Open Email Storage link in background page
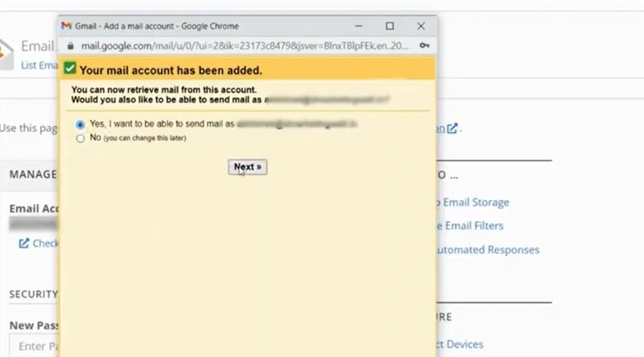This screenshot has width=644, height=357. tap(473, 203)
